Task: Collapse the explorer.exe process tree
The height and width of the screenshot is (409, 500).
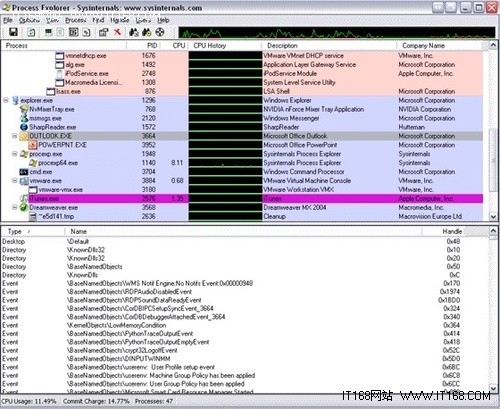Action: tap(6, 100)
